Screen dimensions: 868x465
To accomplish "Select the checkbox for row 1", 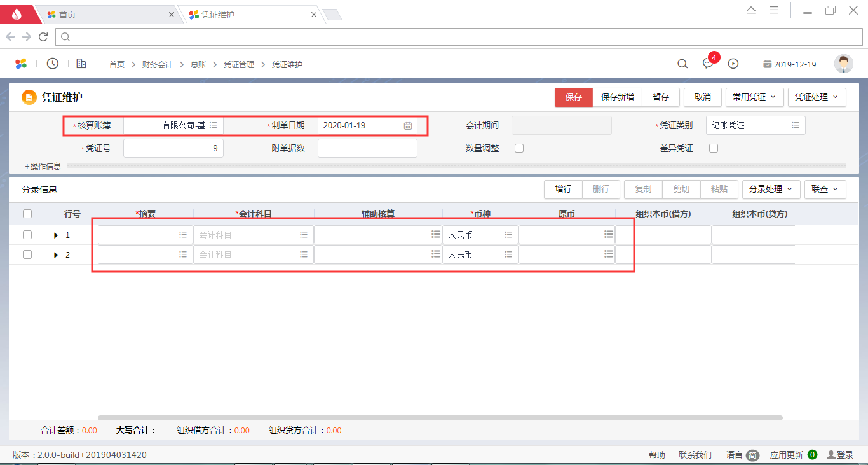I will [x=27, y=235].
